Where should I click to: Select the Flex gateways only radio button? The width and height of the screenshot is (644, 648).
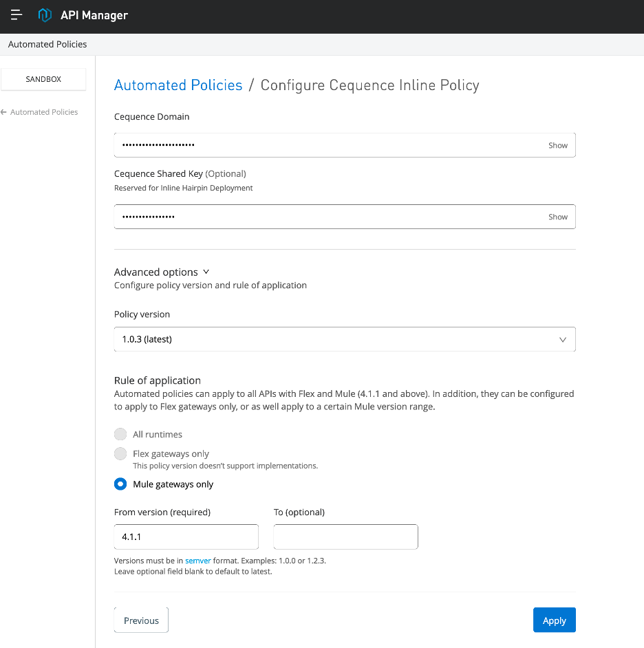point(120,454)
